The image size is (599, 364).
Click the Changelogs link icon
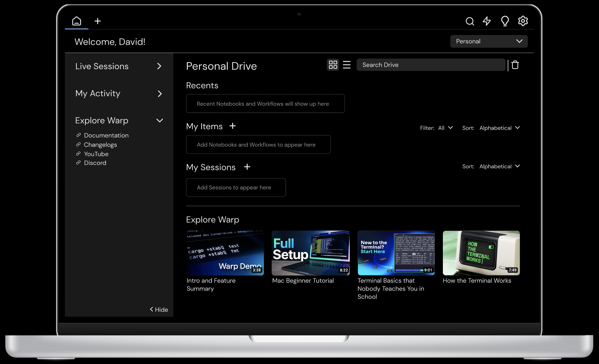point(78,144)
